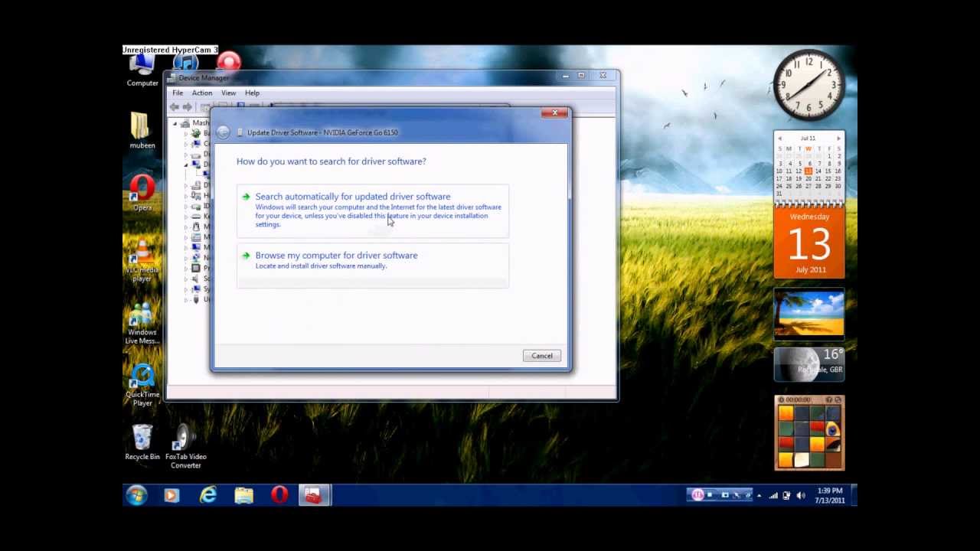Open the volume speaker tray icon
Image resolution: width=980 pixels, height=551 pixels.
point(800,496)
